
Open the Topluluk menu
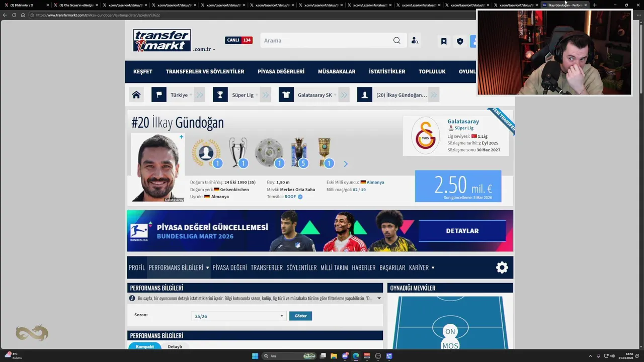432,71
